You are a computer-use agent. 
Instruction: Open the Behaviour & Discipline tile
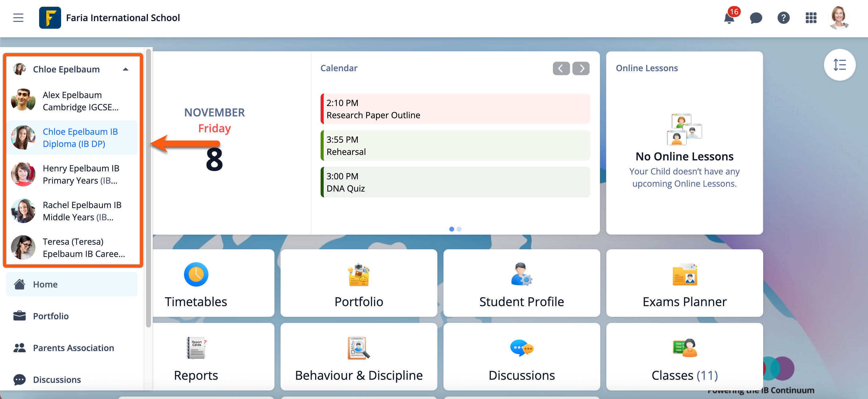point(359,357)
